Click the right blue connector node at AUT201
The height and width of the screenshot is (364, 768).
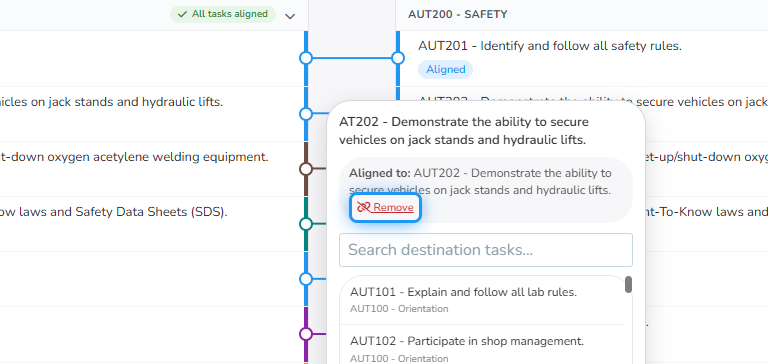(398, 58)
